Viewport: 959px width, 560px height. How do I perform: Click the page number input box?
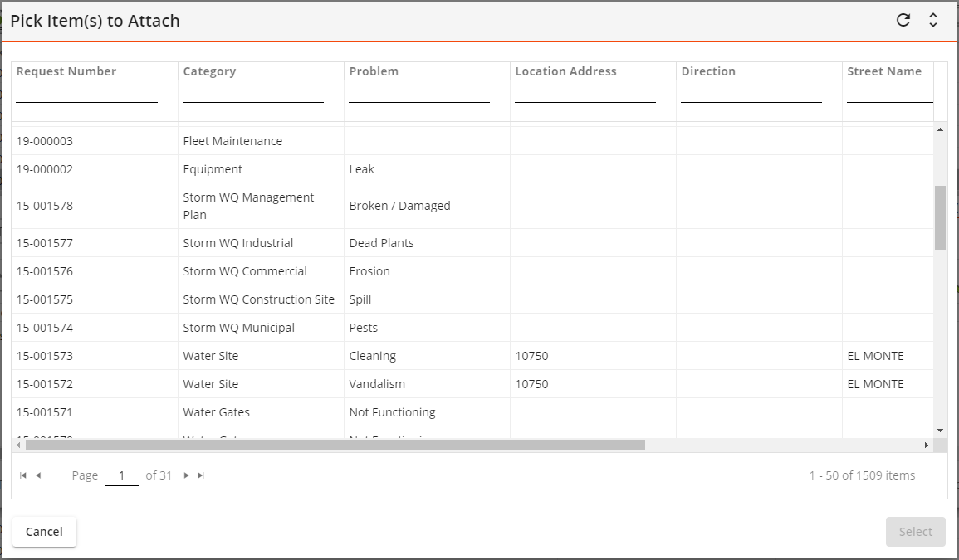(x=122, y=475)
